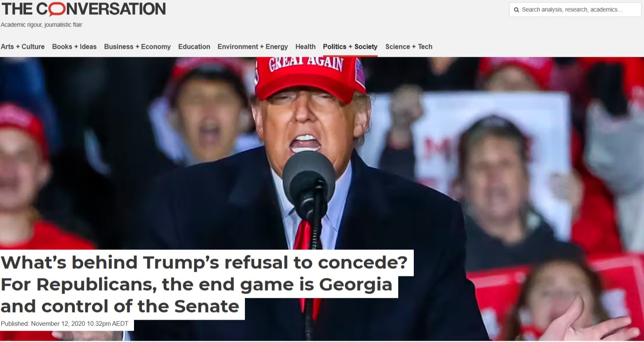The height and width of the screenshot is (342, 644).
Task: Go to Science + Tech section
Action: (409, 47)
